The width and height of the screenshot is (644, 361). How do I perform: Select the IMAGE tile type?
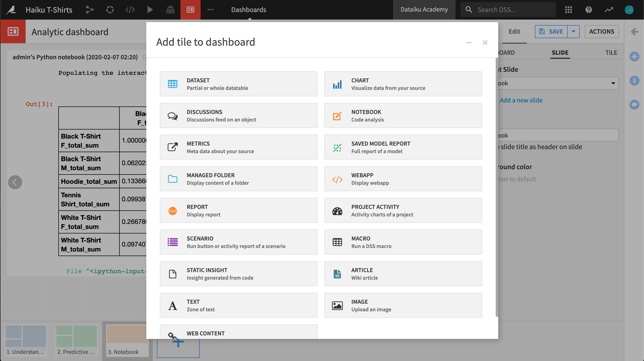coord(403,305)
